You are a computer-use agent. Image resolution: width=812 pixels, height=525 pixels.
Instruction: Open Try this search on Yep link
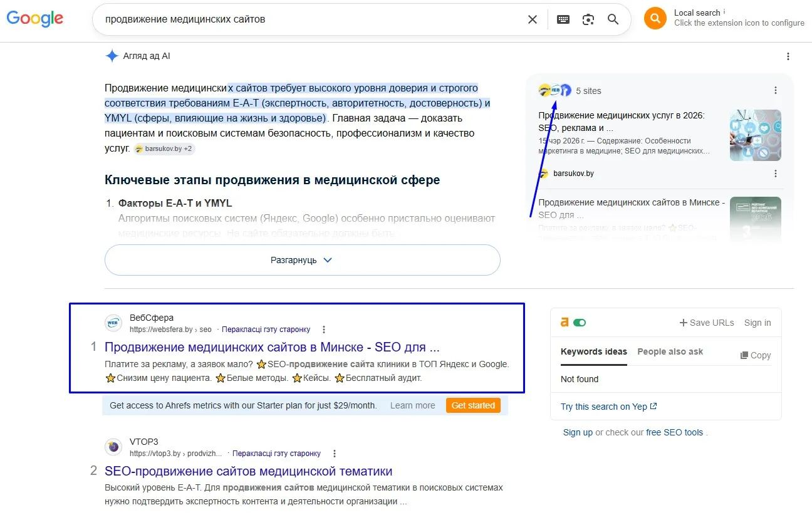[609, 407]
